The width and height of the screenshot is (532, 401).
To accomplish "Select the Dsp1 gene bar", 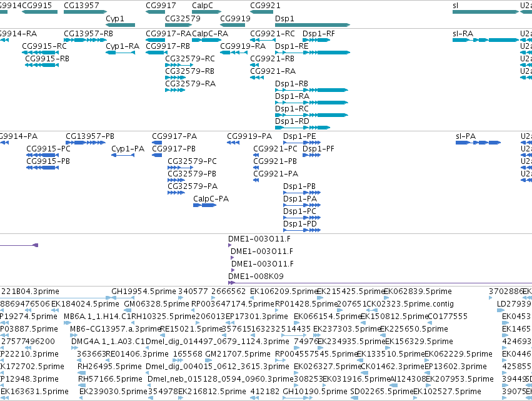I will click(313, 25).
